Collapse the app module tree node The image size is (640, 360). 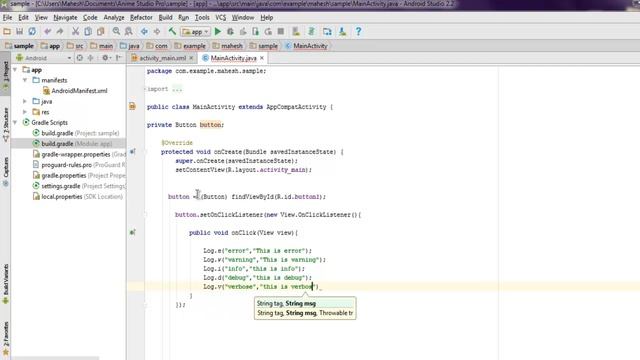click(x=15, y=70)
